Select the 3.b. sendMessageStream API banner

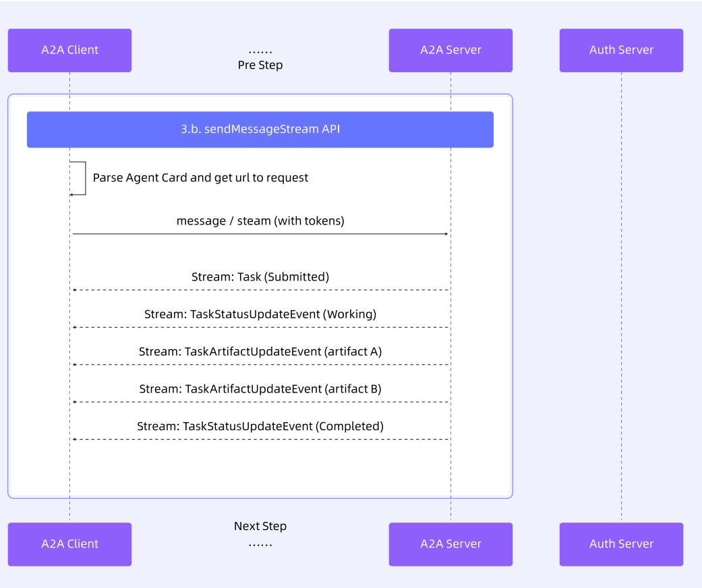pyautogui.click(x=260, y=129)
